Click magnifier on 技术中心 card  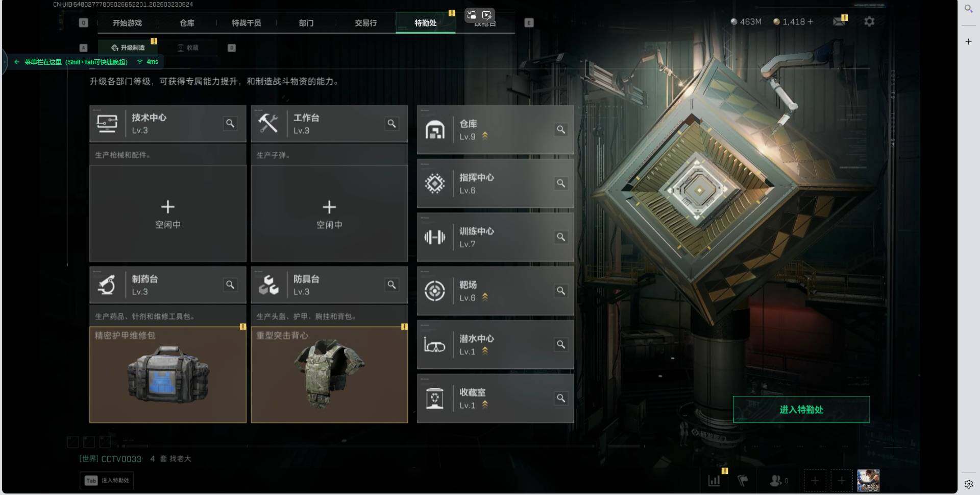230,123
